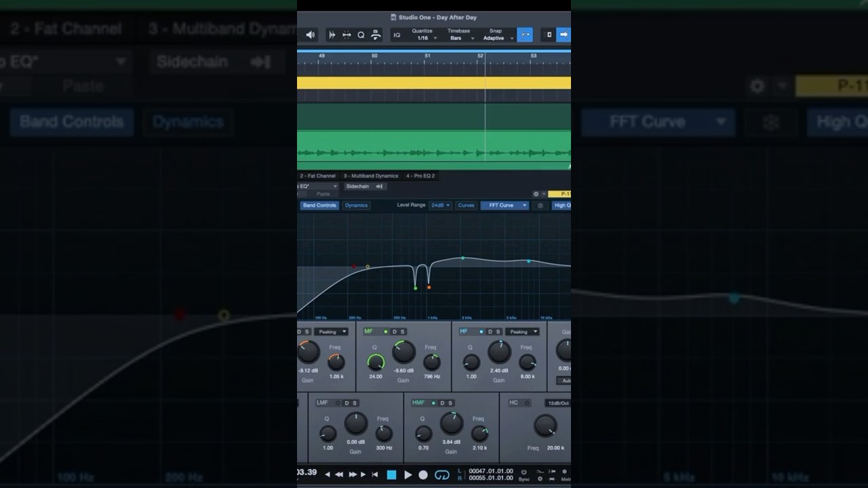Click the High Quality button
The height and width of the screenshot is (488, 868).
pyautogui.click(x=562, y=205)
